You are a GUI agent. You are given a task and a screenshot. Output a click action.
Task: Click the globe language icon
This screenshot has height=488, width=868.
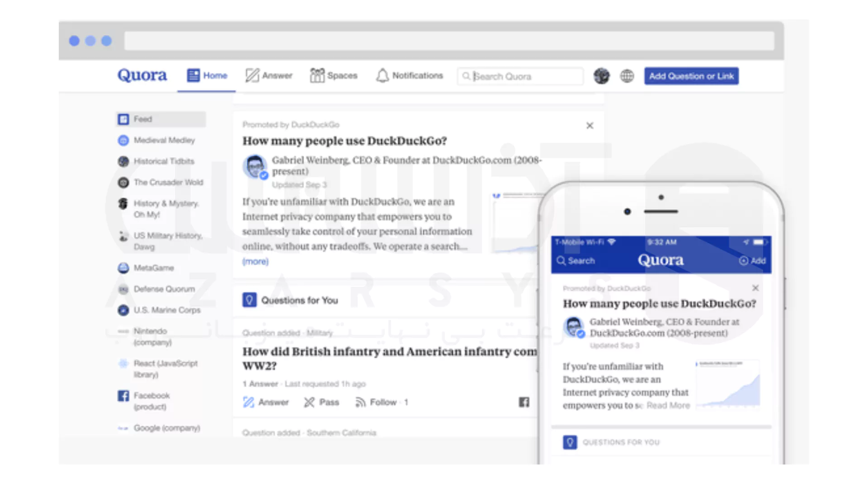click(x=627, y=76)
